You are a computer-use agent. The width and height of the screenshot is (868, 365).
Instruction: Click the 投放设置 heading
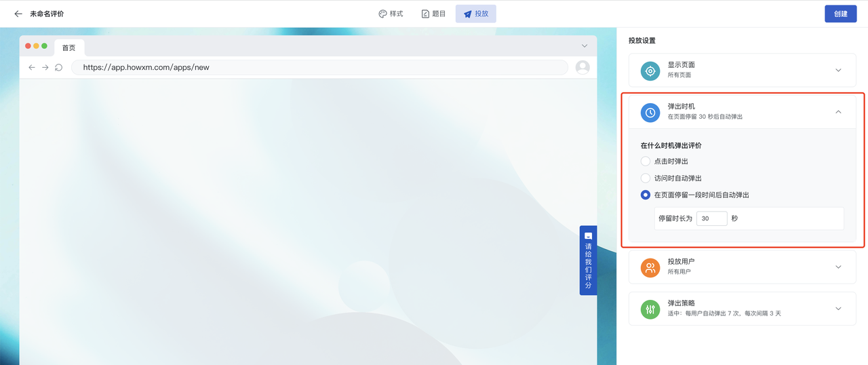coord(642,41)
